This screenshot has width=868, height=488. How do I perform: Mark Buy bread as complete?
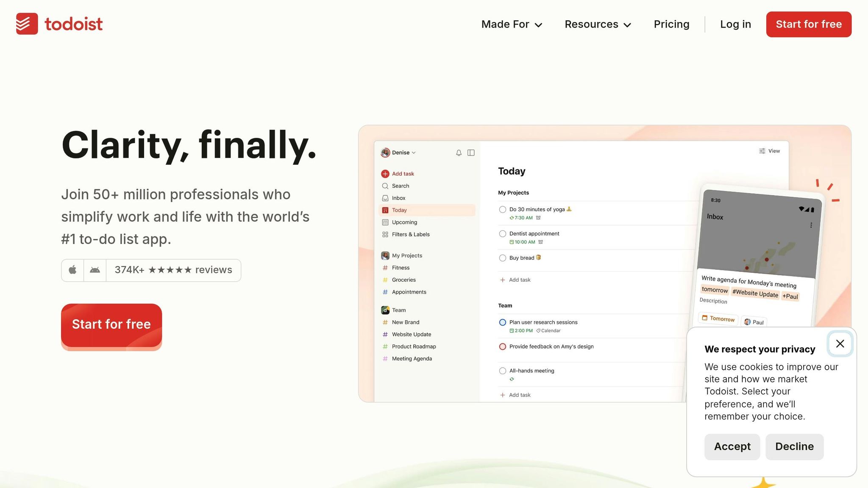pyautogui.click(x=503, y=258)
